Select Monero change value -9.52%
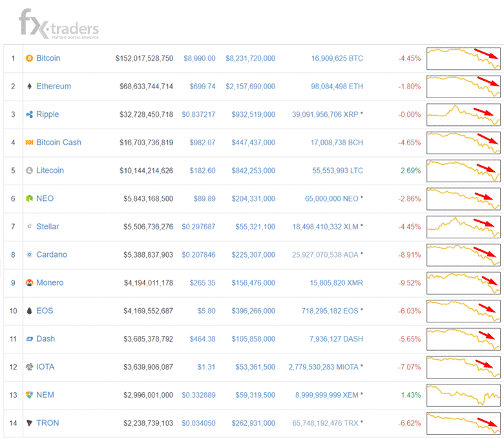 click(410, 282)
